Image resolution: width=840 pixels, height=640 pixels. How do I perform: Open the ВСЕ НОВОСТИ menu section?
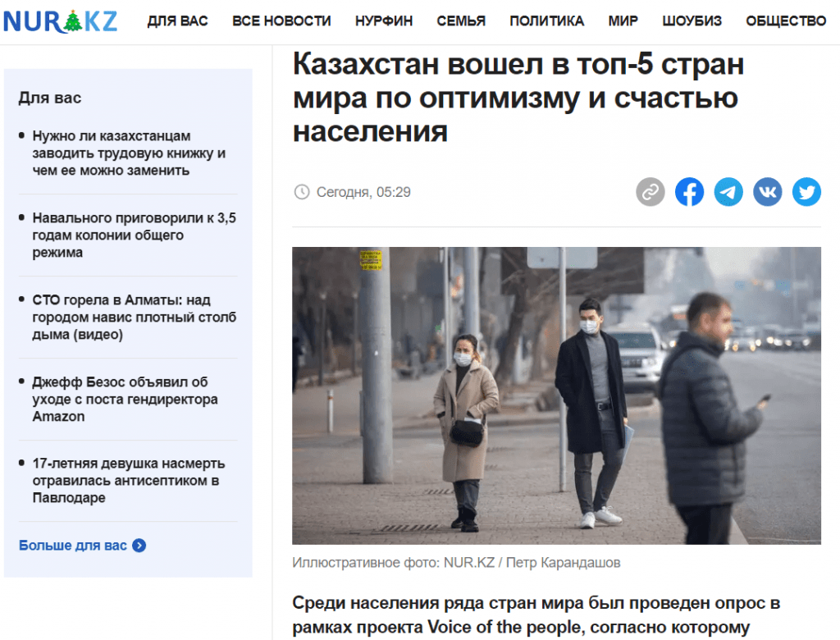click(x=281, y=21)
